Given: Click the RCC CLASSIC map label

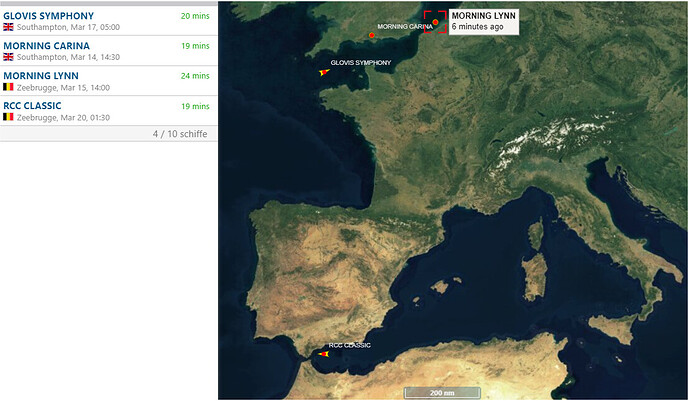Looking at the screenshot, I should pyautogui.click(x=350, y=345).
